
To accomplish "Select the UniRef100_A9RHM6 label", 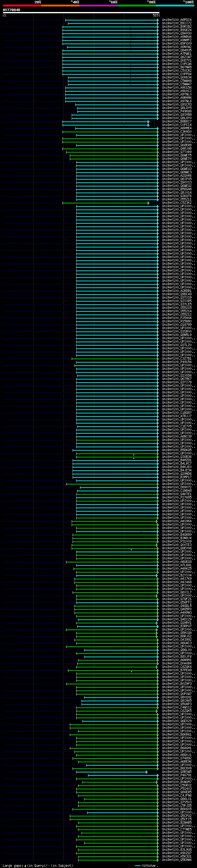I will [176, 98].
